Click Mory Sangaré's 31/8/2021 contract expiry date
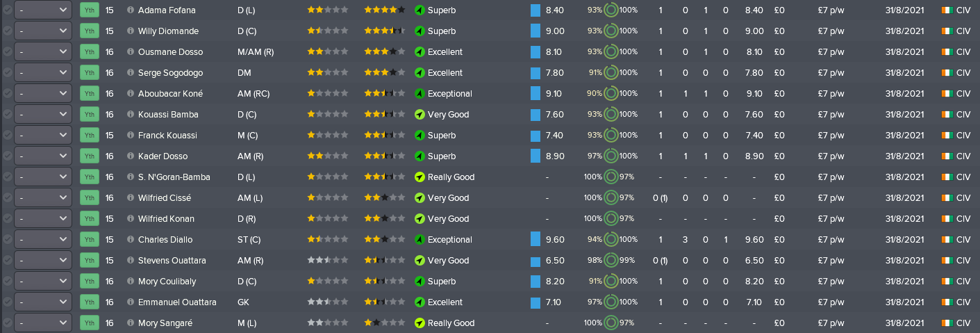The image size is (980, 333). (905, 323)
